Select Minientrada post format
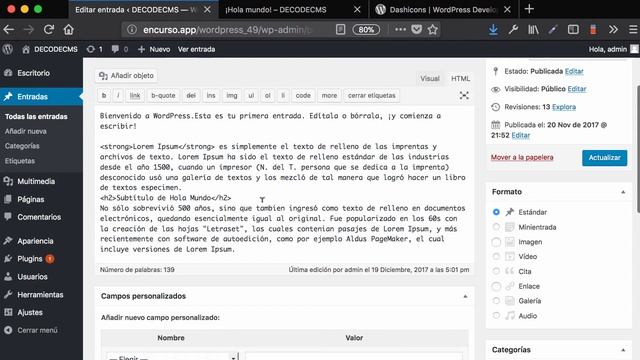Viewport: 640px width, 360px height. [496, 227]
